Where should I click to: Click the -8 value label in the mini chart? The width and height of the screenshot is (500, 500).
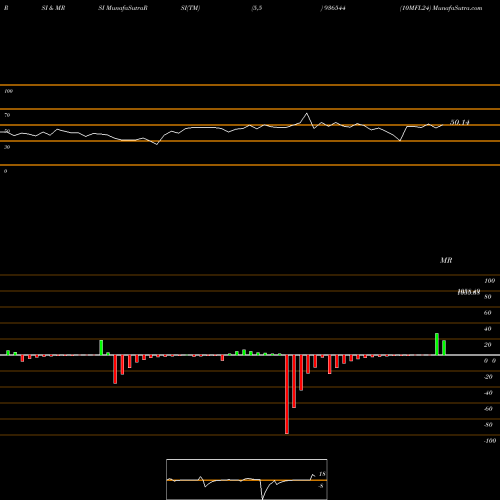321,486
